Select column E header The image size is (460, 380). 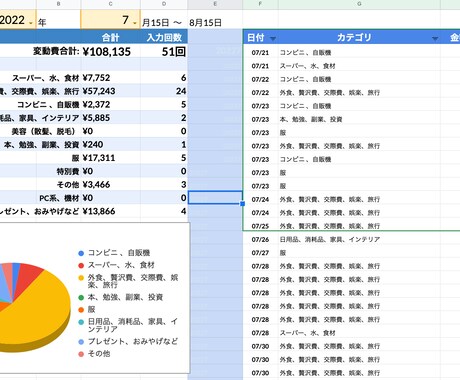click(215, 4)
